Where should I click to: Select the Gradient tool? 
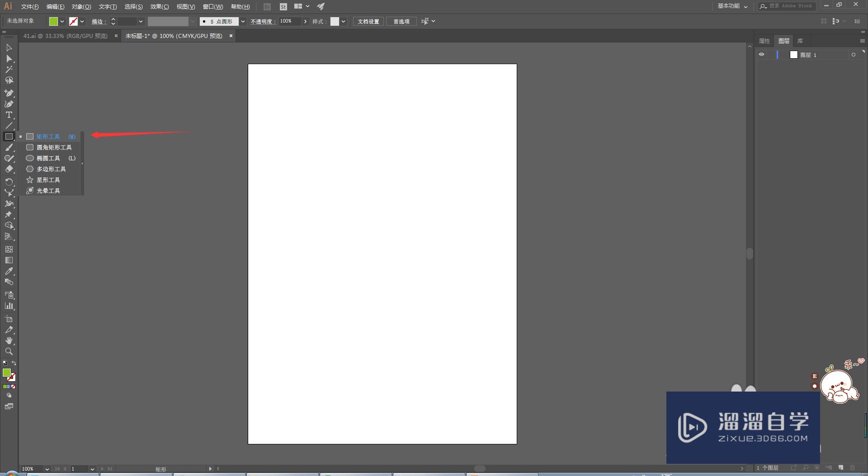[9, 261]
